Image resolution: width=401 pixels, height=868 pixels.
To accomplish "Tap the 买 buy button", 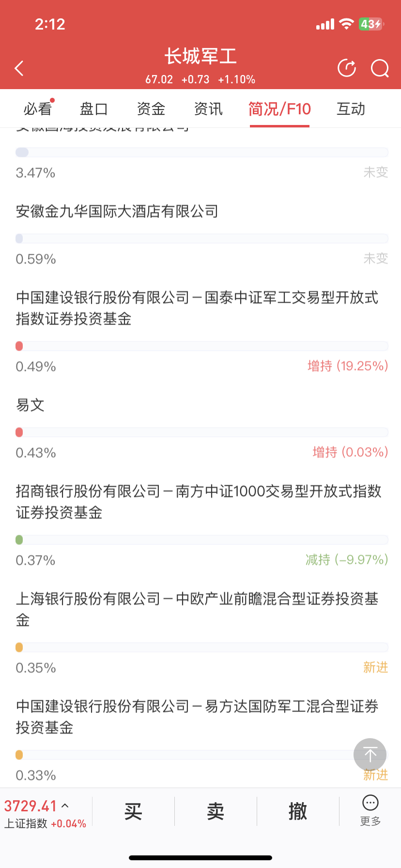I will coord(133,811).
